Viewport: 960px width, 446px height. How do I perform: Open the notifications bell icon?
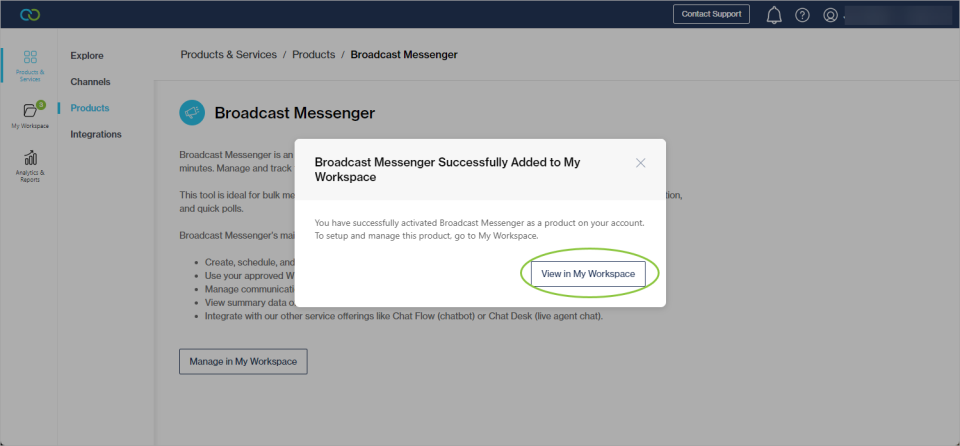pos(773,15)
